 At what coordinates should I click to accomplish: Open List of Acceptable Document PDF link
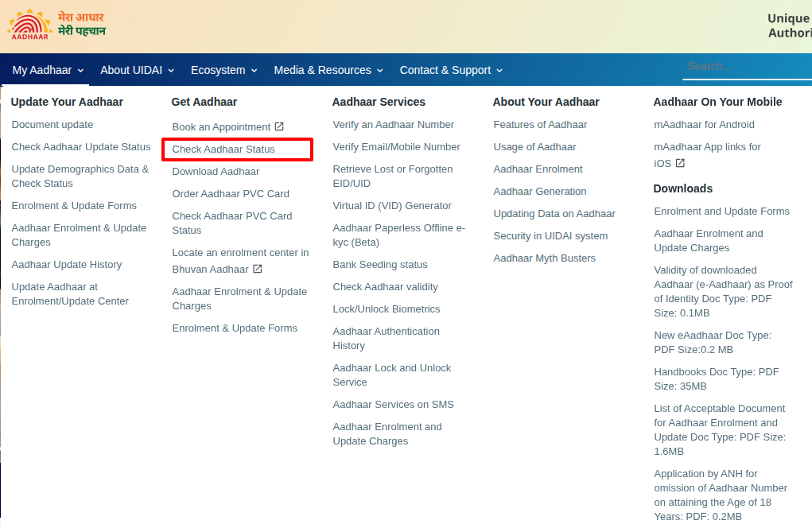coord(720,429)
